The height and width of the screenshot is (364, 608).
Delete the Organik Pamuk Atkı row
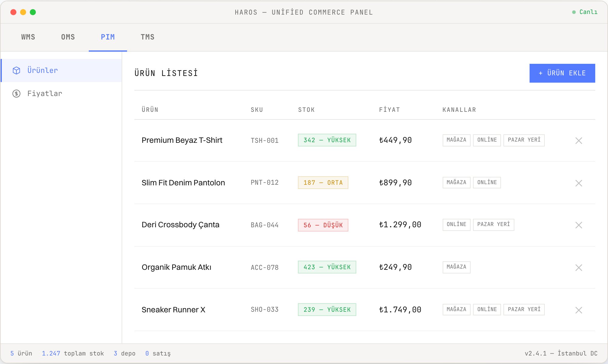579,267
